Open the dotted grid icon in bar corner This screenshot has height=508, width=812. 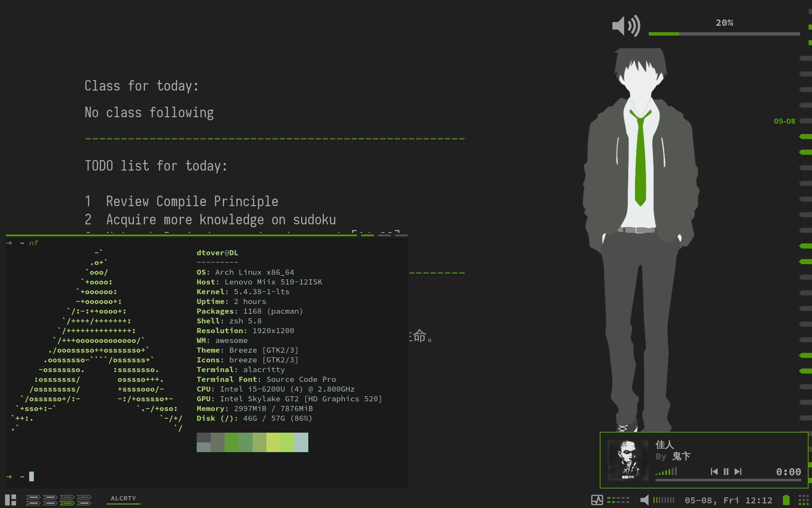tap(804, 500)
